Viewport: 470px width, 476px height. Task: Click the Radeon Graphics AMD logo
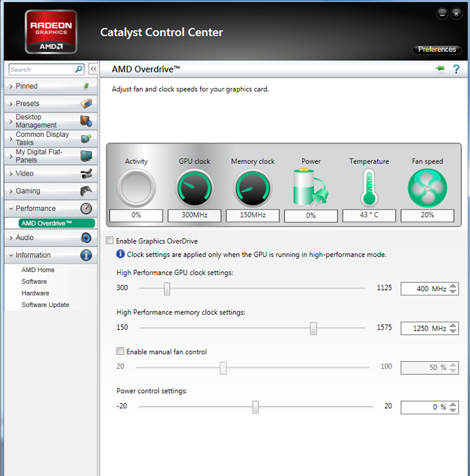pos(51,32)
